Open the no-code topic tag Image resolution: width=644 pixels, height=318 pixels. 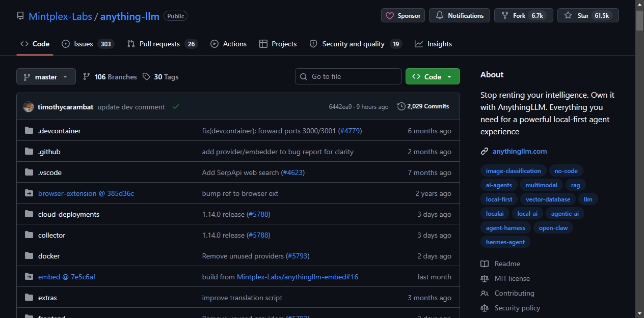[x=567, y=171]
